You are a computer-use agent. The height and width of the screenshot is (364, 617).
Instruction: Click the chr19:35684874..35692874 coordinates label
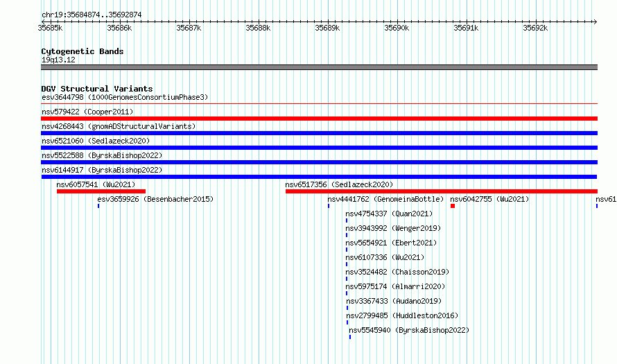click(x=92, y=15)
